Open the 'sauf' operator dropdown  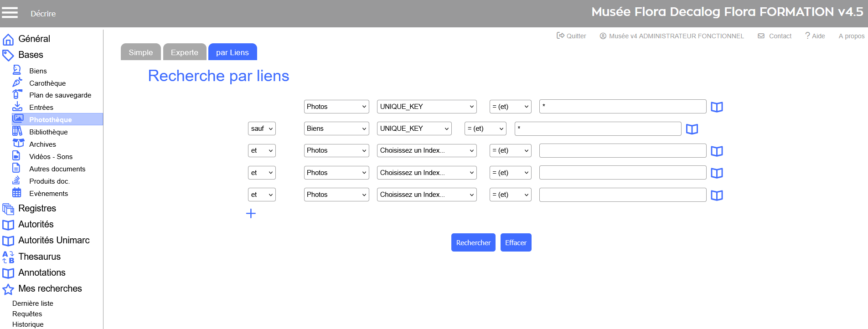click(262, 129)
